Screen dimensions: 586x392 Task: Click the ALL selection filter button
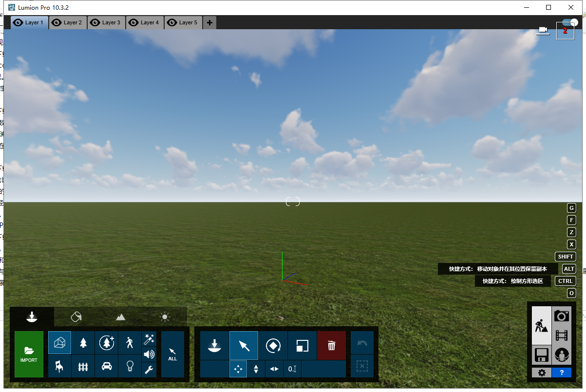[x=172, y=354]
